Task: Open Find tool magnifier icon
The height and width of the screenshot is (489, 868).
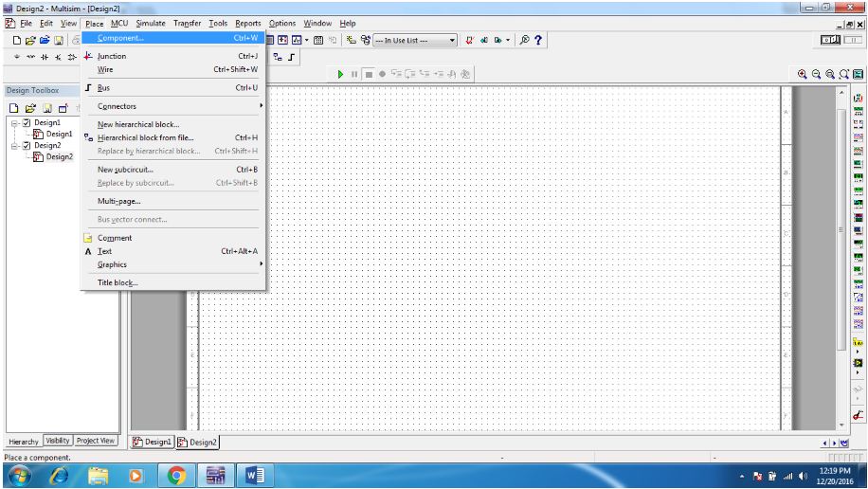Action: [524, 40]
